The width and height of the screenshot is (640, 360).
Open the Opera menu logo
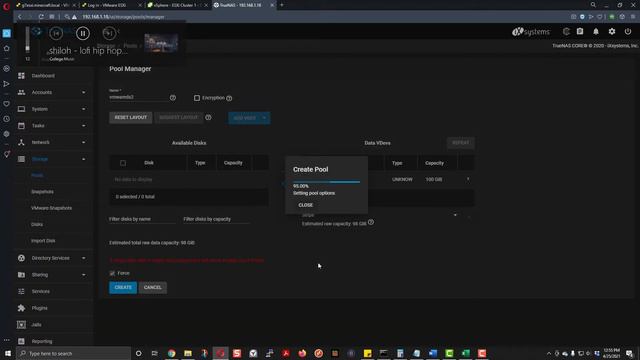6,6
